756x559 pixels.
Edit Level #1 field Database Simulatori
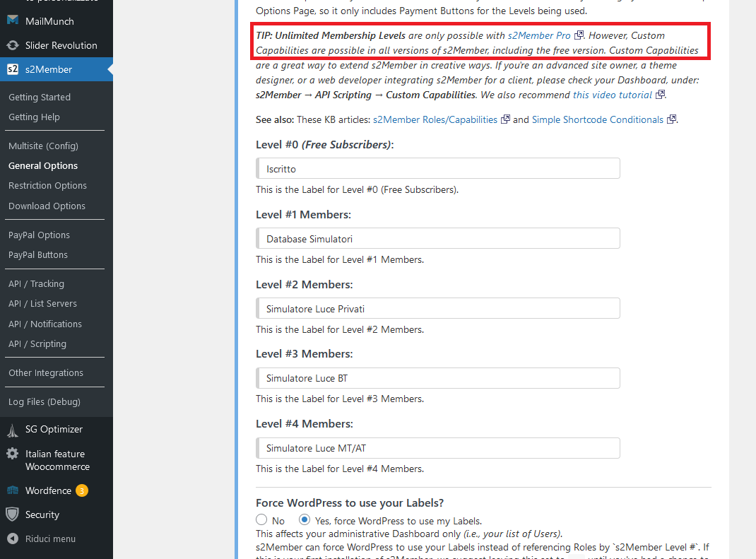tap(438, 238)
